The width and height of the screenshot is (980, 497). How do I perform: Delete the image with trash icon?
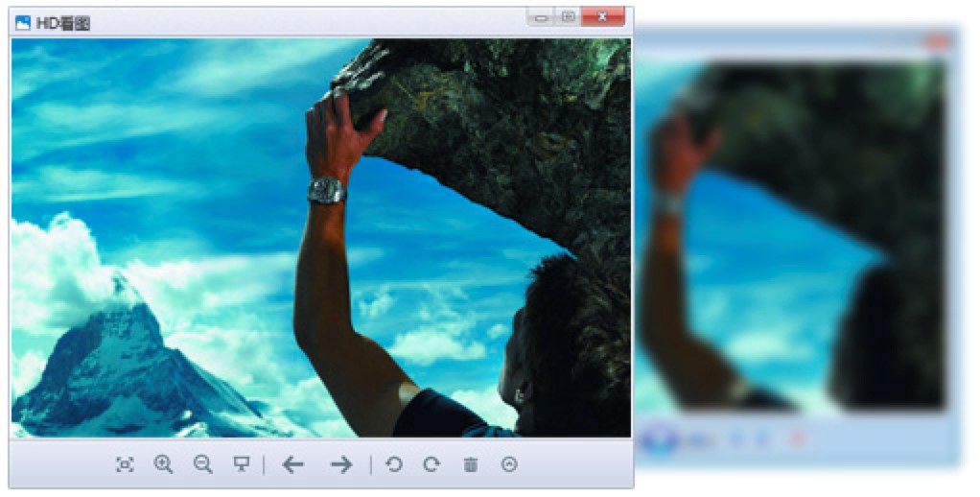(x=471, y=464)
